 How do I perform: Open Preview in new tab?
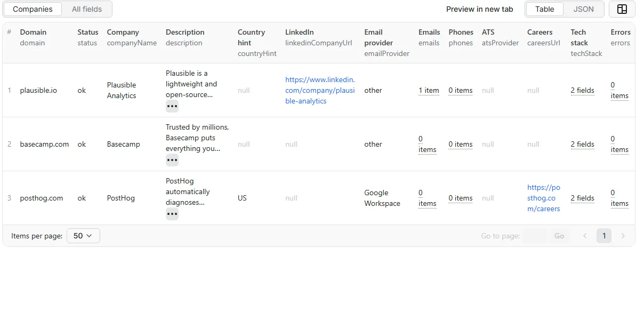point(479,9)
